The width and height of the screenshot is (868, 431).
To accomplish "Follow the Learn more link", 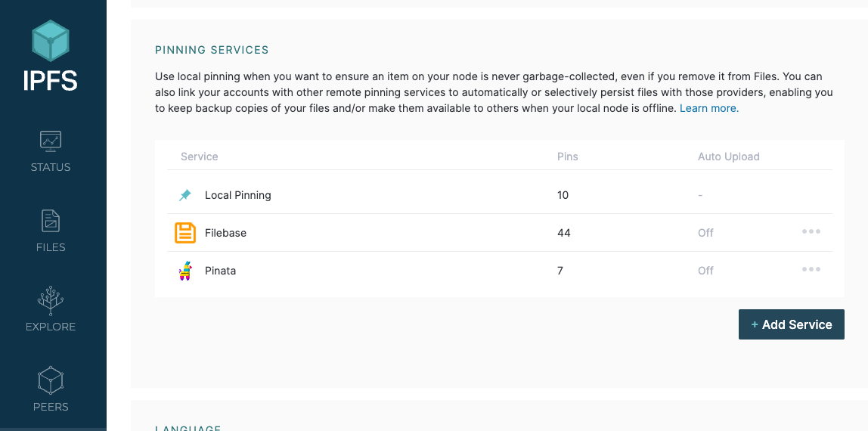I will (x=708, y=108).
